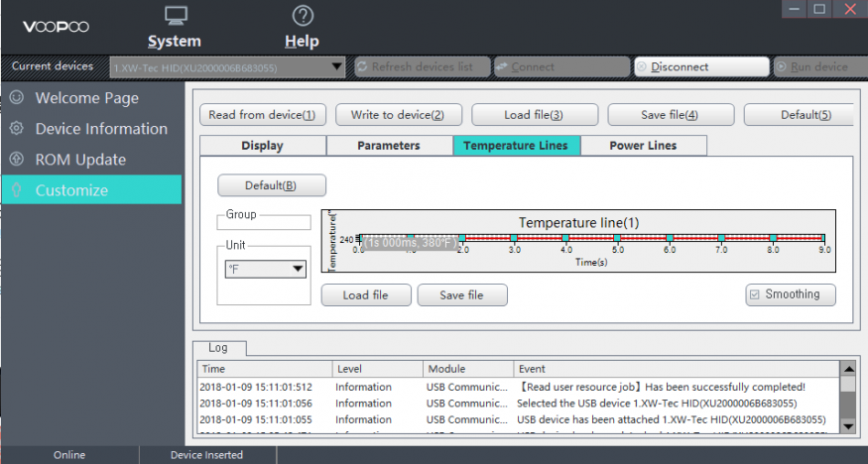Image resolution: width=868 pixels, height=464 pixels.
Task: Open ROM Update page
Action: [x=91, y=160]
